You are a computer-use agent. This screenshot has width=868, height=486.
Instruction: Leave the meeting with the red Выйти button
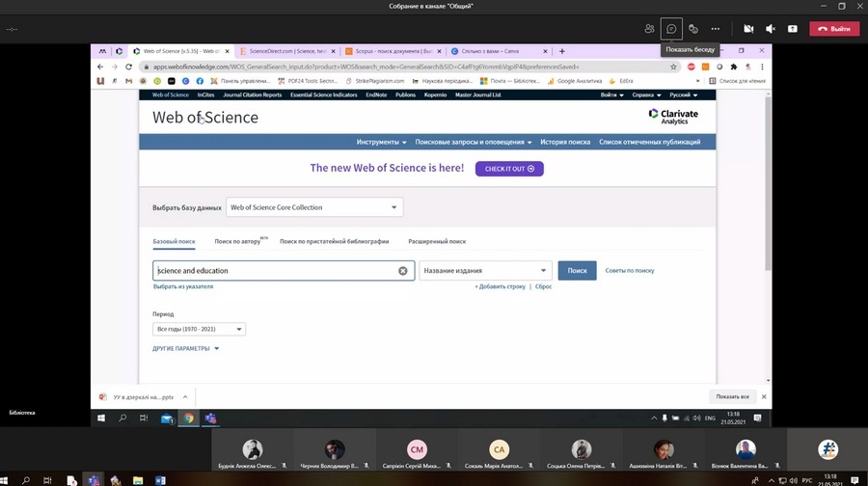point(834,29)
